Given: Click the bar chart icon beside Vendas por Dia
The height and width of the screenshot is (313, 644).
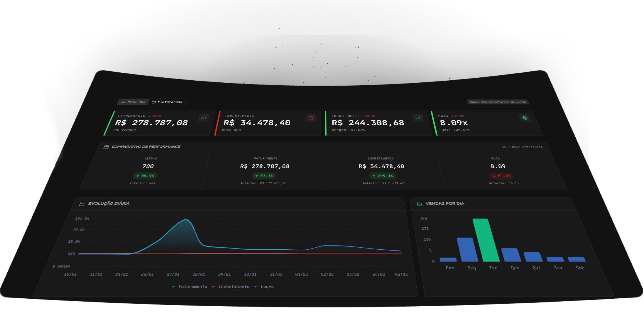Looking at the screenshot, I should point(420,204).
